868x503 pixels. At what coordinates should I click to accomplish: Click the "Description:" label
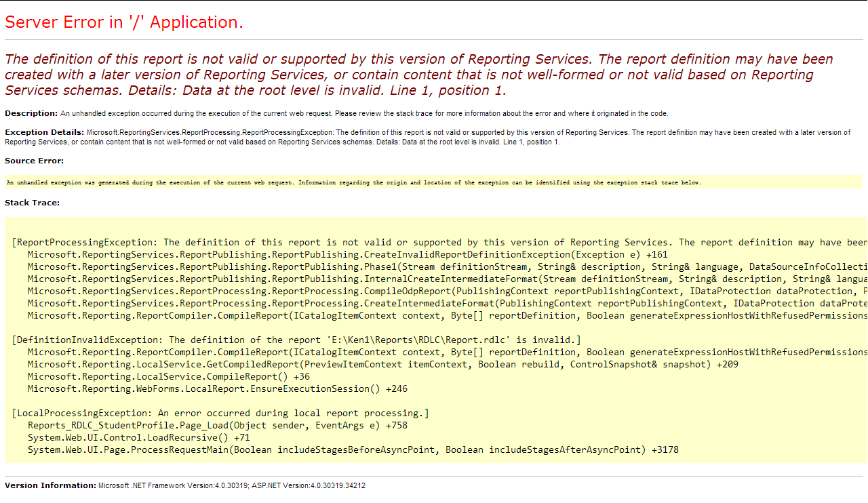[x=31, y=113]
